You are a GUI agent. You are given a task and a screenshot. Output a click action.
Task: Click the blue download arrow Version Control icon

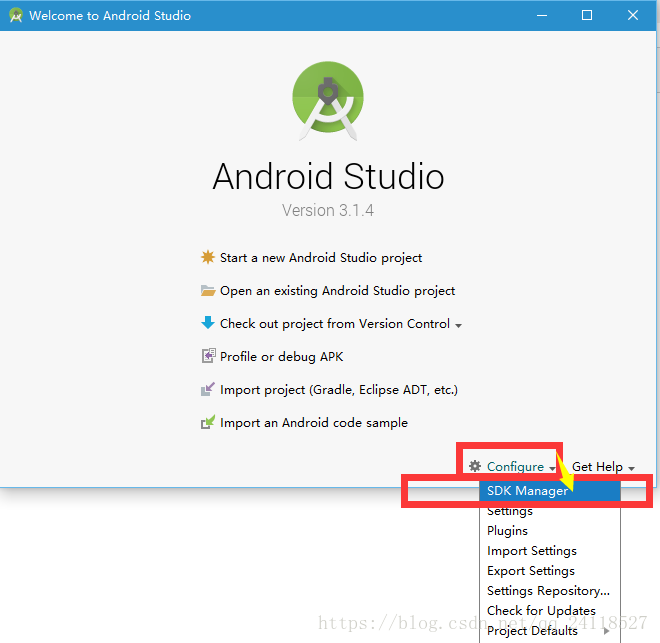pos(208,323)
